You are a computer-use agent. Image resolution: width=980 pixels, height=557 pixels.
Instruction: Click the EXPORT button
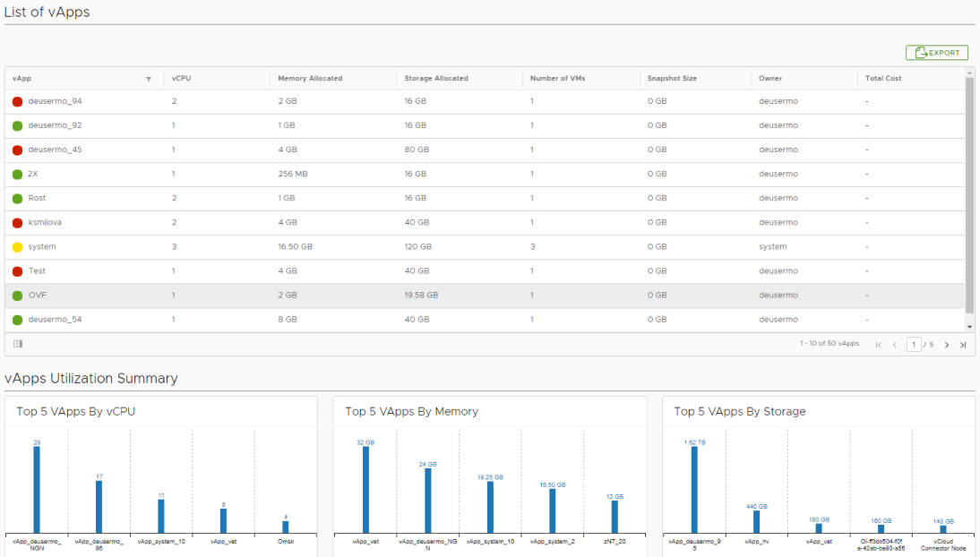tap(936, 53)
